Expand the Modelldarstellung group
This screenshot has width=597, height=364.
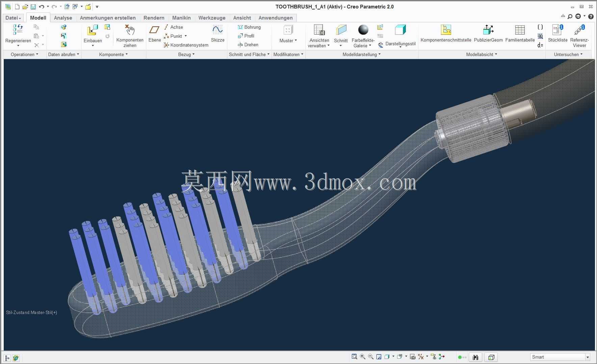click(362, 54)
